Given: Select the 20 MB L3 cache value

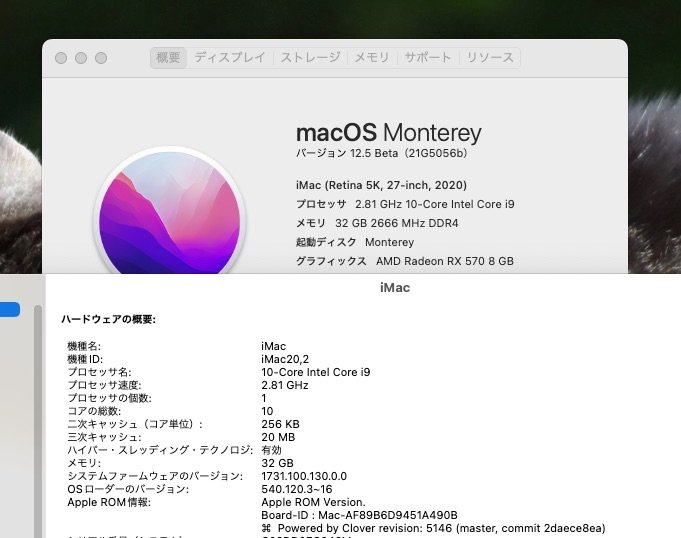Looking at the screenshot, I should point(278,437).
